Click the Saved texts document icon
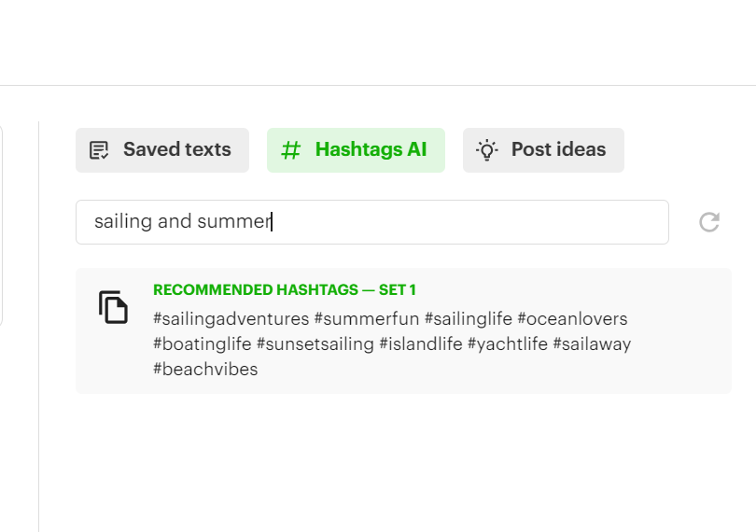Viewport: 756px width, 532px height. point(99,150)
